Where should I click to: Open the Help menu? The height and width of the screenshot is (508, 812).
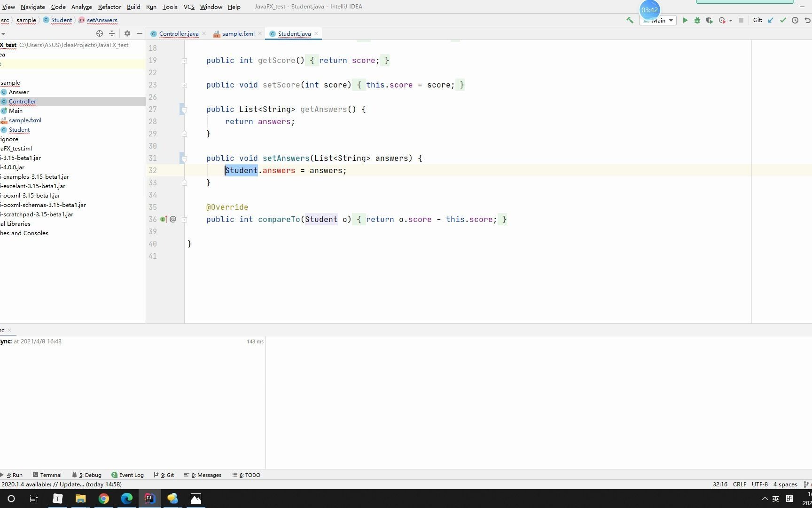pyautogui.click(x=234, y=7)
